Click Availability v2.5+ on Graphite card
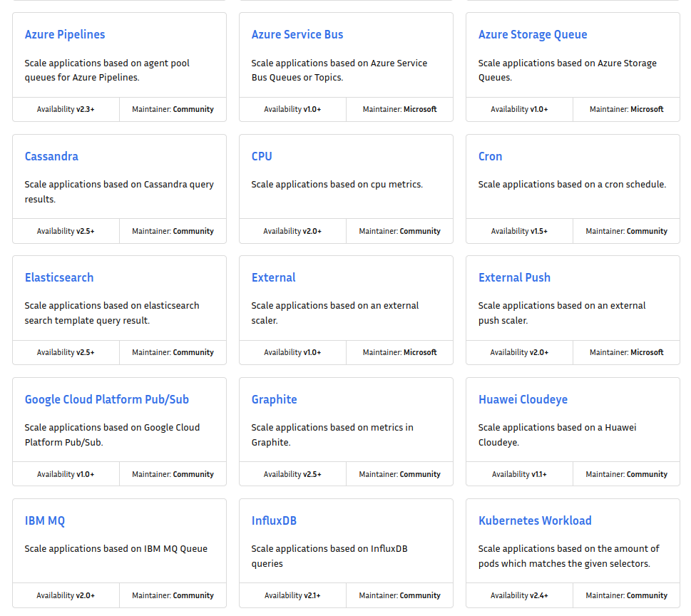The image size is (691, 616). [292, 474]
